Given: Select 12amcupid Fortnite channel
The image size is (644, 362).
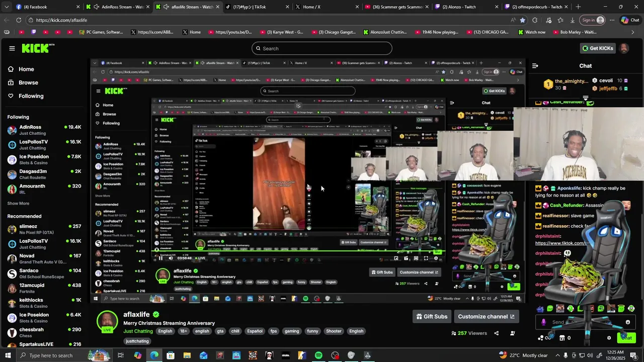Looking at the screenshot, I should click(44, 288).
